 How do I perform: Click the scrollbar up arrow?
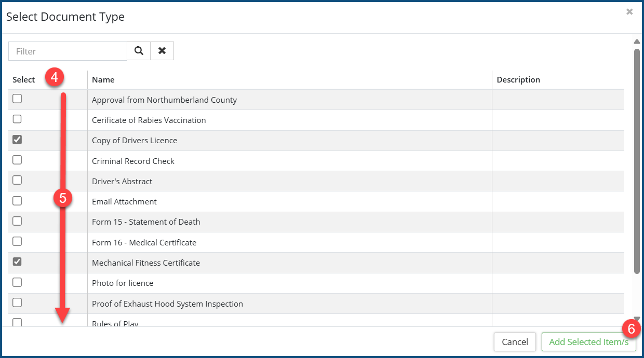click(637, 42)
